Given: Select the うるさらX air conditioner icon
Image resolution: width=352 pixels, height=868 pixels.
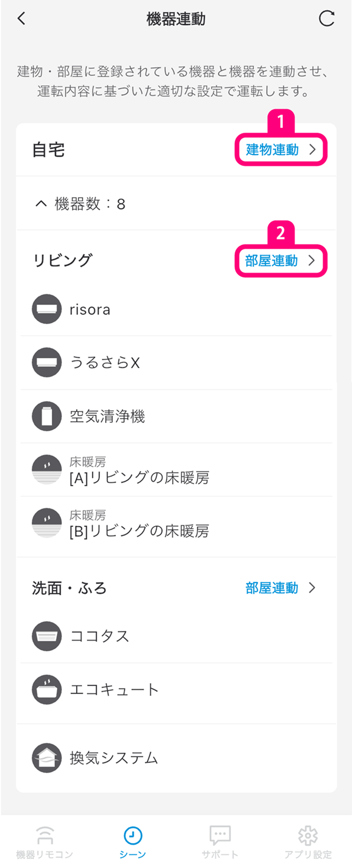Looking at the screenshot, I should click(47, 362).
